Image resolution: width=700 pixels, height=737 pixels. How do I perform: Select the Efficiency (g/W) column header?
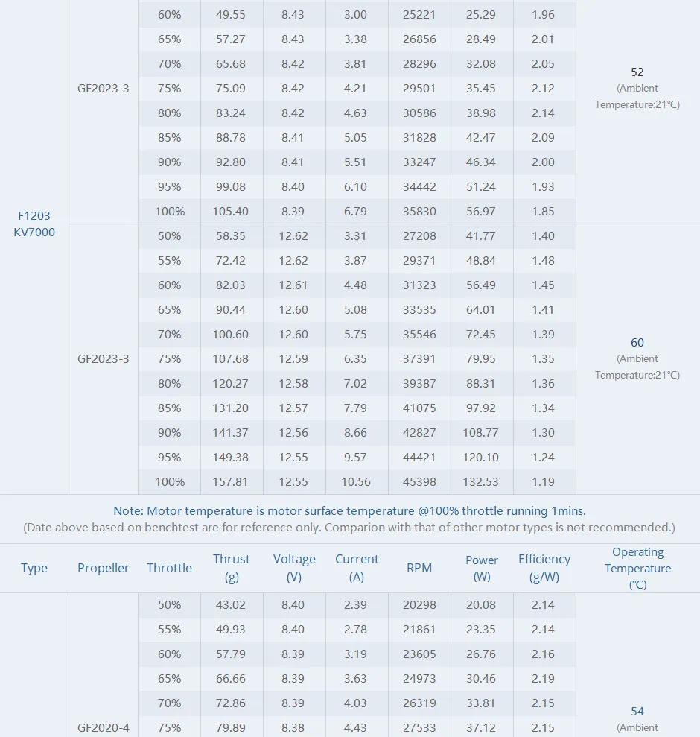coord(544,568)
